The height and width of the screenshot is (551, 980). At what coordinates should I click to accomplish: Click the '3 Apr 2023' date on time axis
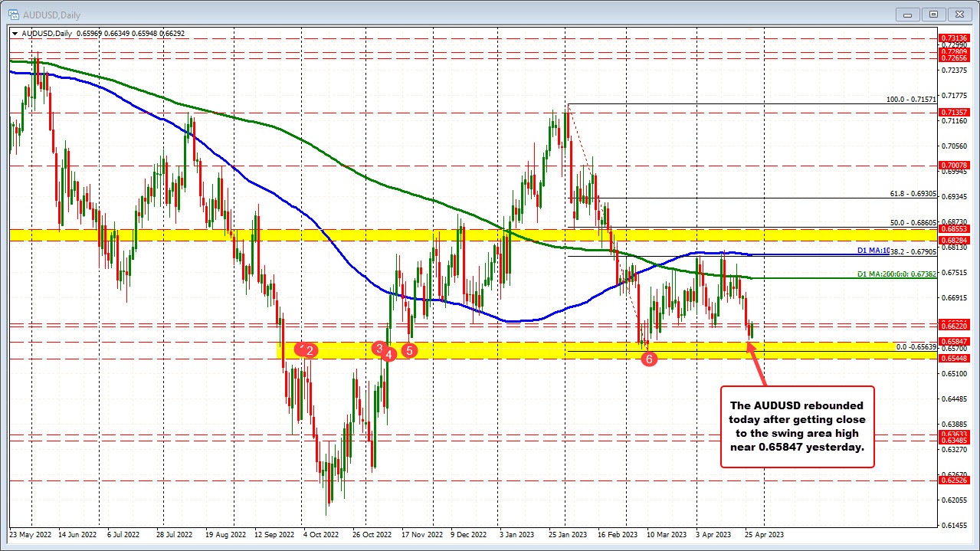click(714, 534)
